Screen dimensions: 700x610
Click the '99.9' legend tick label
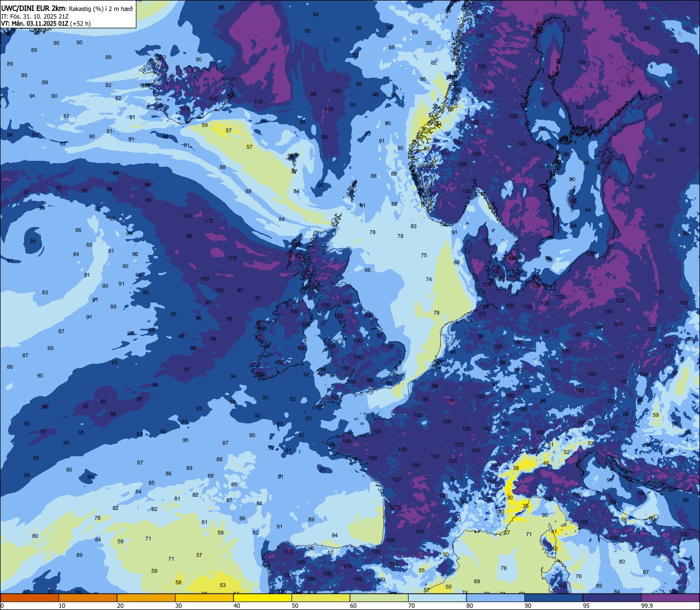tap(647, 606)
